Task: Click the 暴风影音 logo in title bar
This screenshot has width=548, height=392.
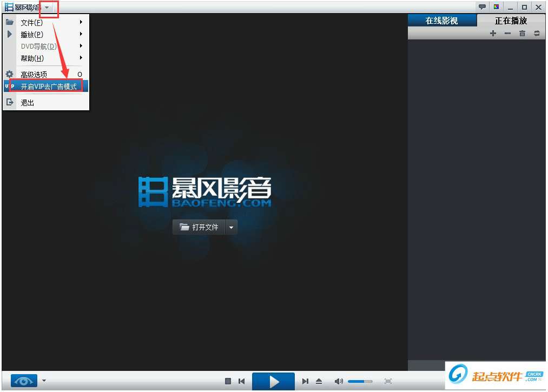Action: [x=22, y=7]
